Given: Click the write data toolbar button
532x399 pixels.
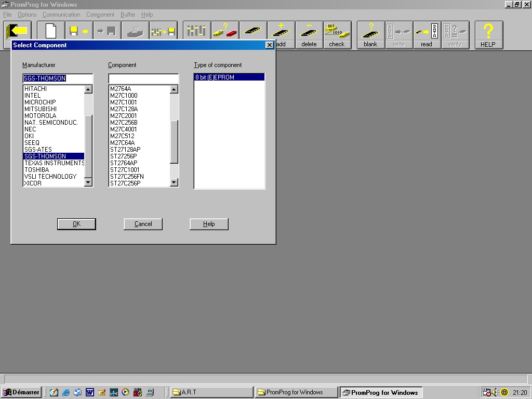Looking at the screenshot, I should 399,35.
